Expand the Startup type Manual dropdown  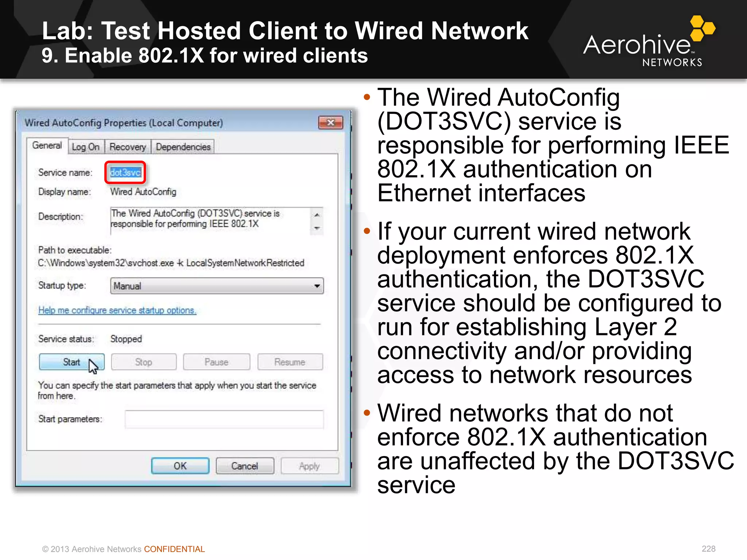[217, 286]
